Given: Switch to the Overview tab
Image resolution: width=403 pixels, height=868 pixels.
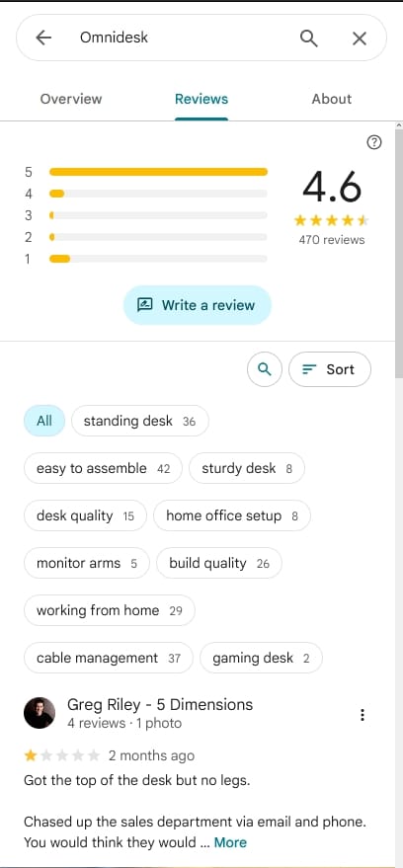Looking at the screenshot, I should click(x=71, y=99).
